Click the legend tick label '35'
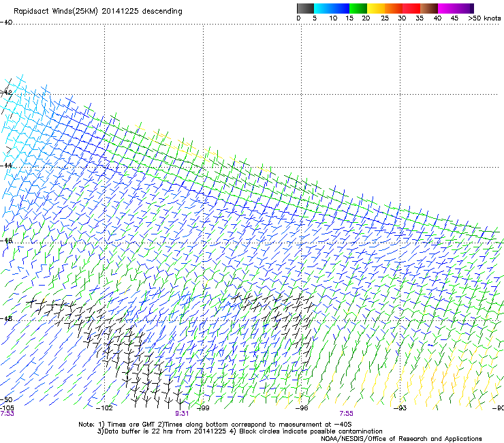The width and height of the screenshot is (504, 443). coord(420,18)
